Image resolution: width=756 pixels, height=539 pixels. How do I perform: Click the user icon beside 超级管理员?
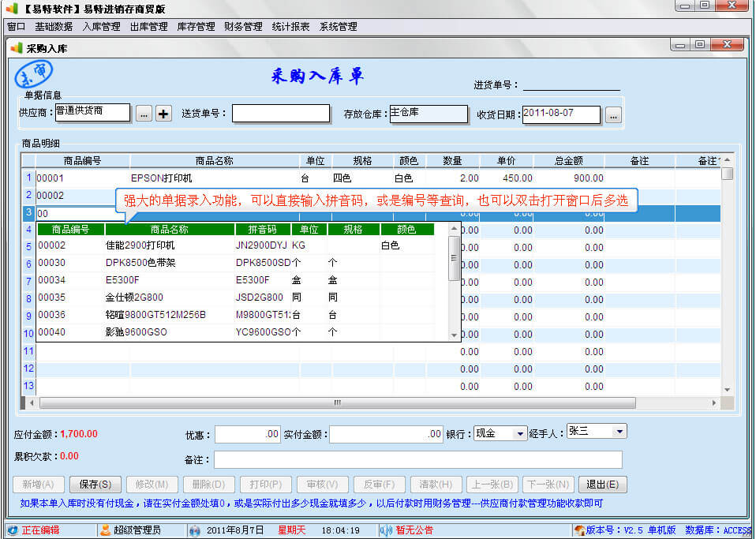coord(105,530)
